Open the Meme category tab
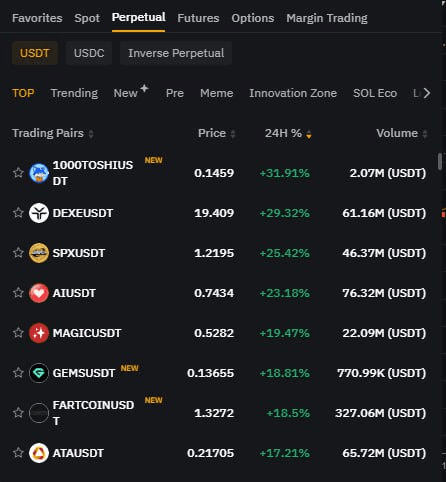Image resolution: width=446 pixels, height=482 pixels. tap(217, 93)
